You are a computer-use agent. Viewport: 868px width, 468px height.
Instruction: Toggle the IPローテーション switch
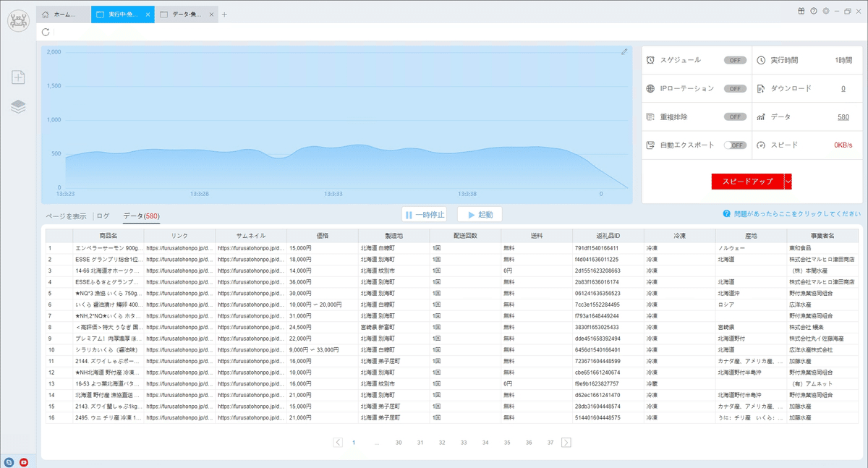pyautogui.click(x=735, y=88)
